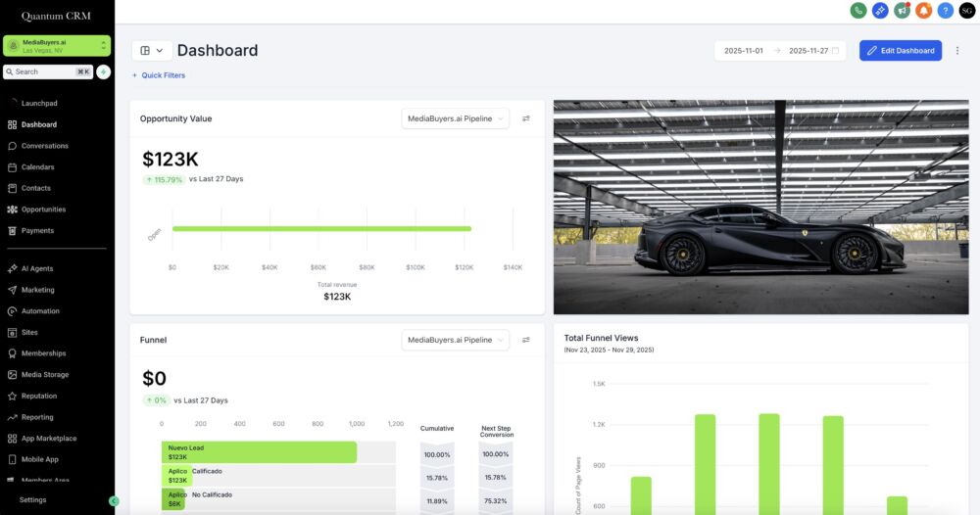Go to Conversations in the sidebar
Screen dimensions: 980x515
(45, 146)
